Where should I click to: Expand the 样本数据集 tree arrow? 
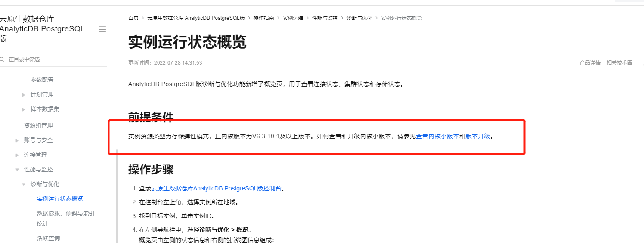[24, 109]
